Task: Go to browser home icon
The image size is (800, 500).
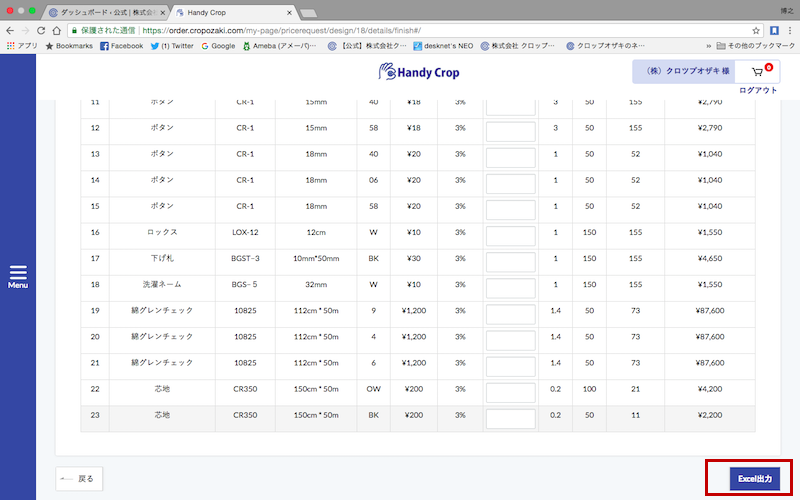Action: coord(57,31)
